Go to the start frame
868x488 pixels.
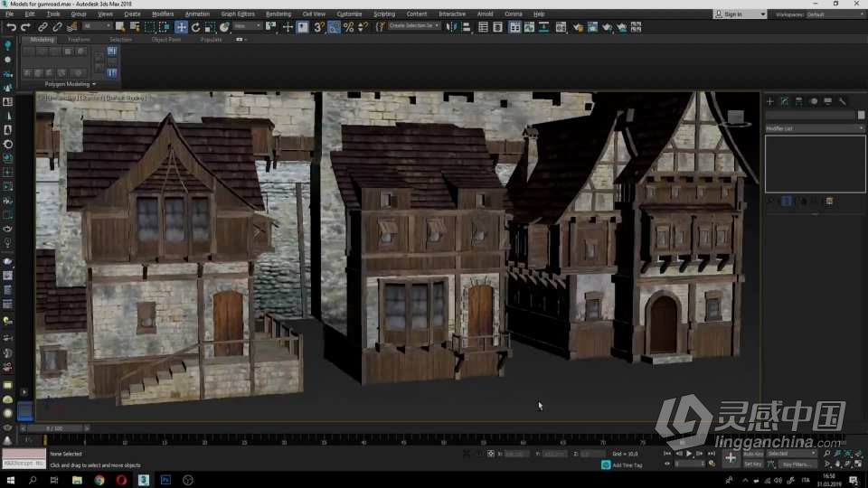click(x=667, y=454)
